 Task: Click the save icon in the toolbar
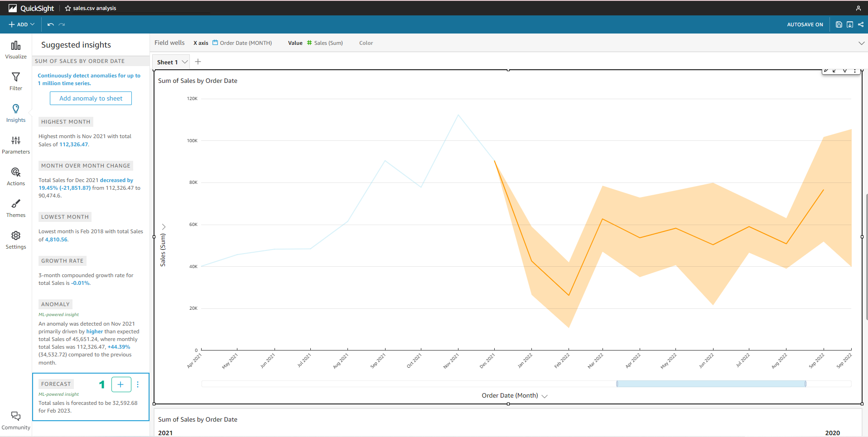pos(839,24)
